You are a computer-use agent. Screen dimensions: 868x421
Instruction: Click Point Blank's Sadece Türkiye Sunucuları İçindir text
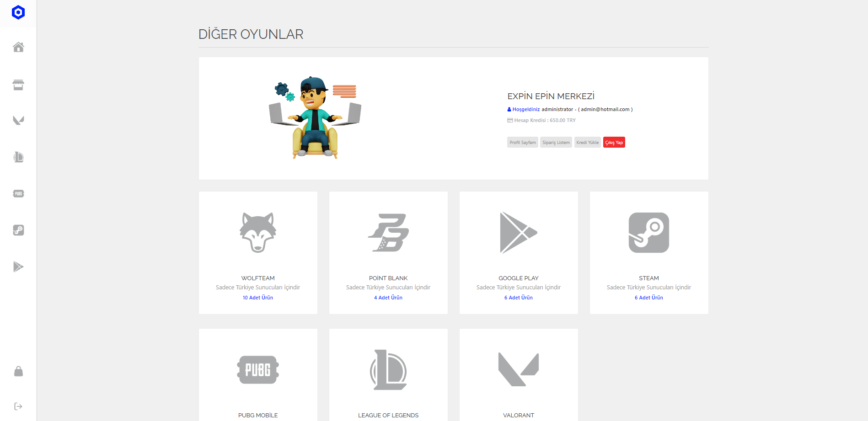(388, 288)
